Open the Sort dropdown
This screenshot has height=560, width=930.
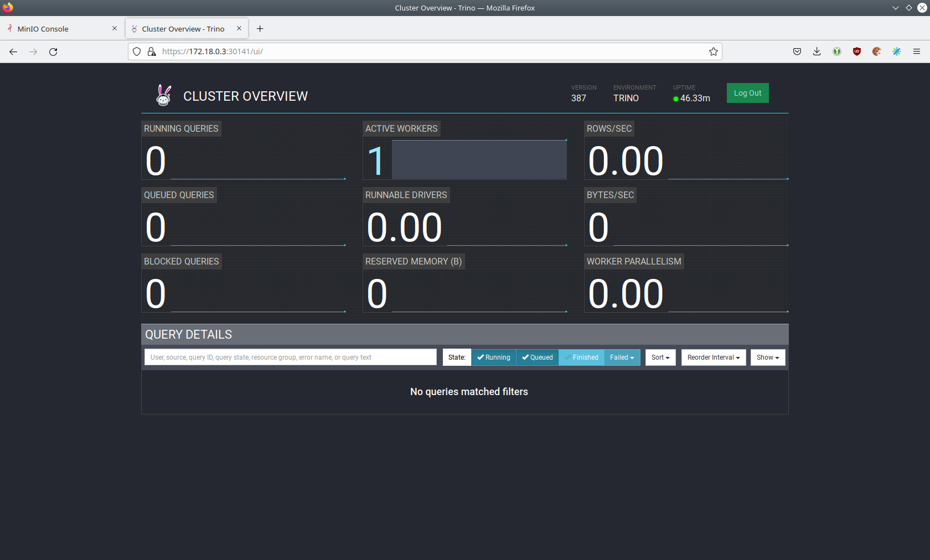[x=660, y=357]
